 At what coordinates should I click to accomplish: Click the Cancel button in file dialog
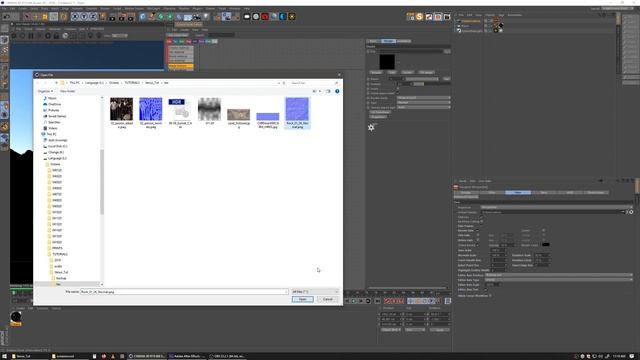tap(328, 299)
